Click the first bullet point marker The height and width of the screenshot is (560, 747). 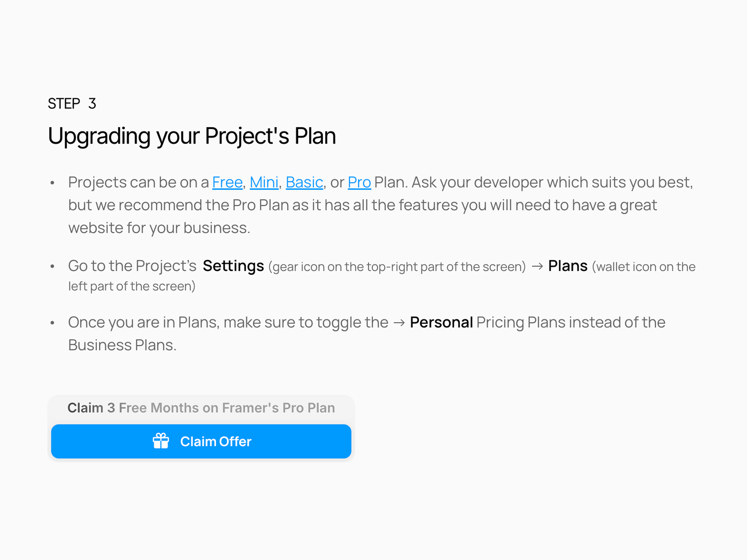(52, 183)
